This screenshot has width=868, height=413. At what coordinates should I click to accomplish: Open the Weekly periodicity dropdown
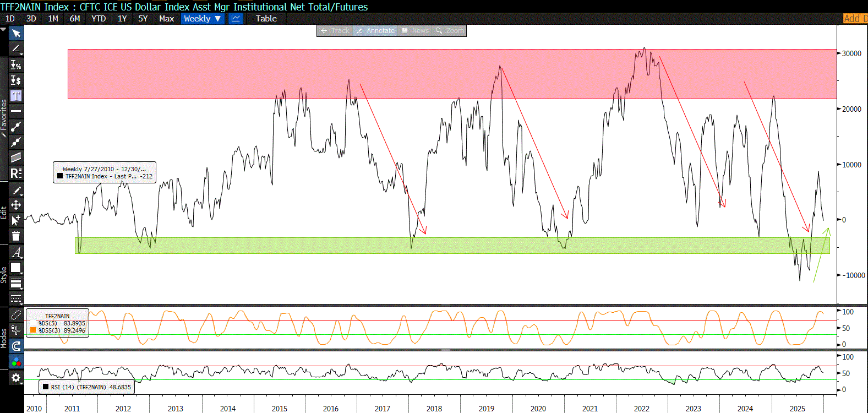pyautogui.click(x=202, y=19)
